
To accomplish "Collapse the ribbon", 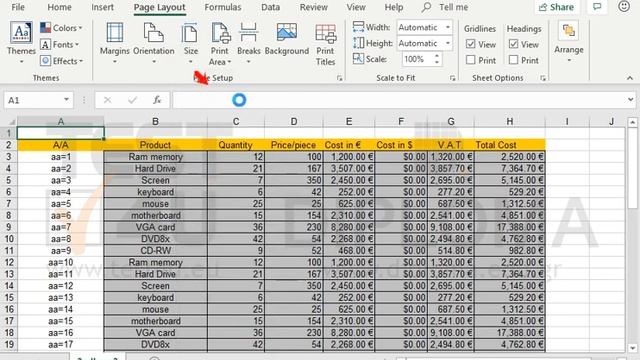I will coord(630,78).
